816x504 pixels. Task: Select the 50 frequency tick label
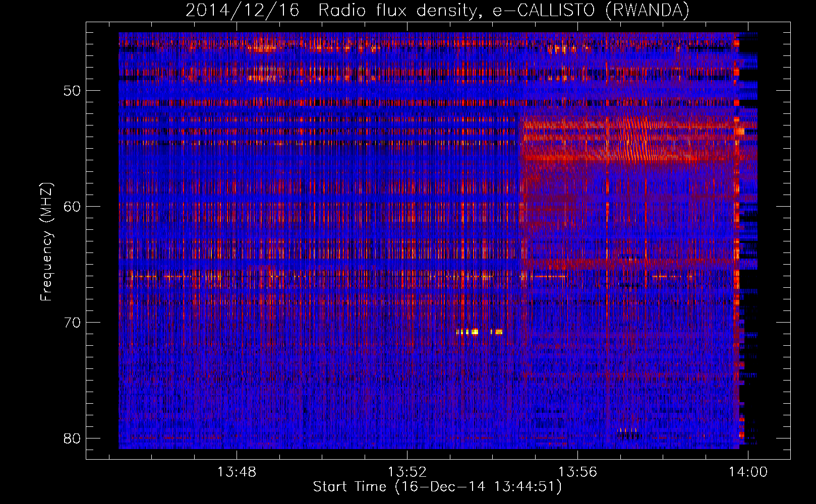coord(72,91)
